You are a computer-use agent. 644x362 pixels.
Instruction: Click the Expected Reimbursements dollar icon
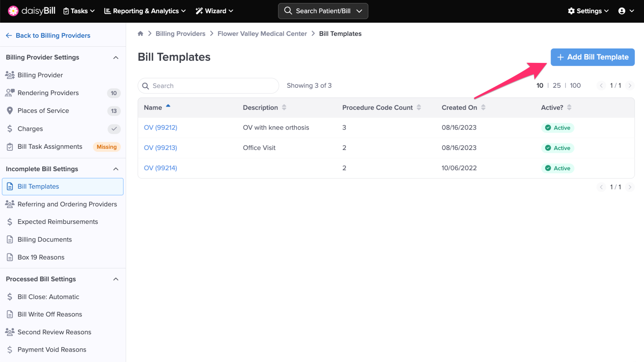pos(10,222)
